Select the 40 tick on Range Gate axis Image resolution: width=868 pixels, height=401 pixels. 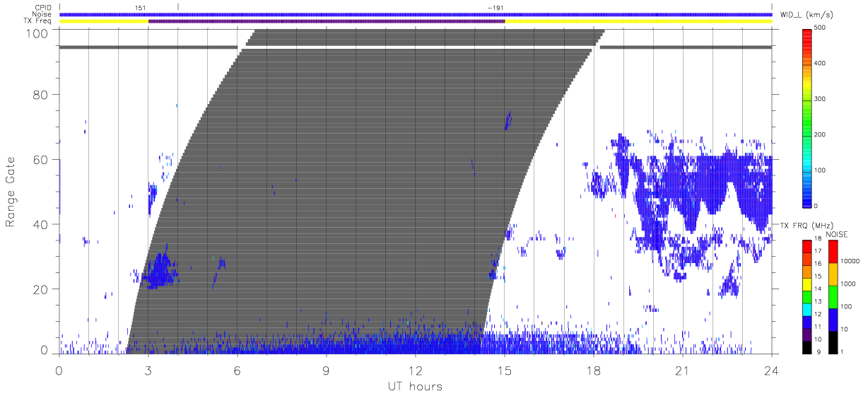[x=41, y=224]
